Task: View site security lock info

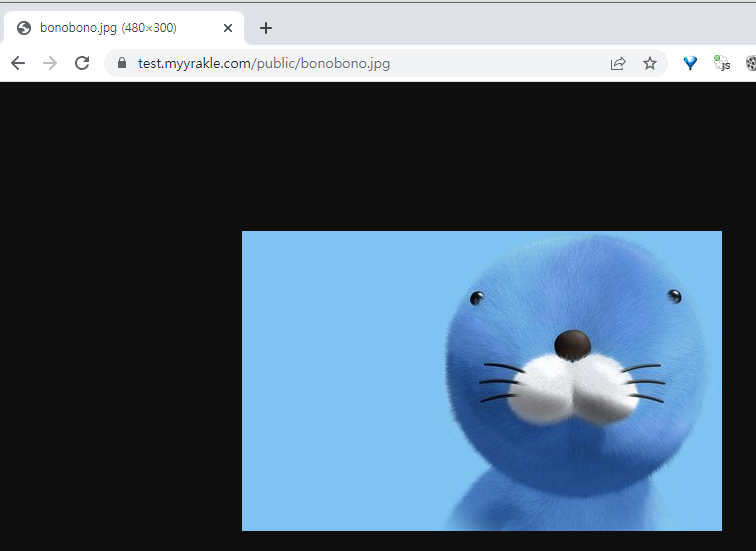Action: (x=122, y=63)
